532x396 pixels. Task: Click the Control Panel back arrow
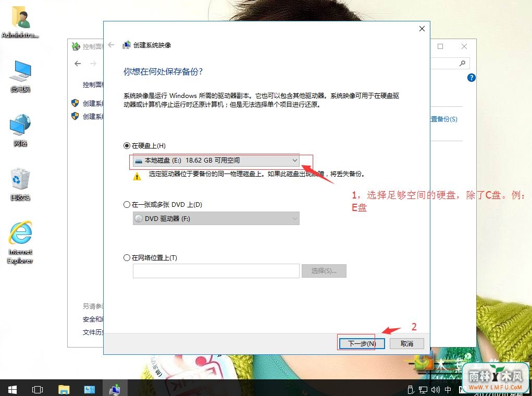click(x=78, y=64)
